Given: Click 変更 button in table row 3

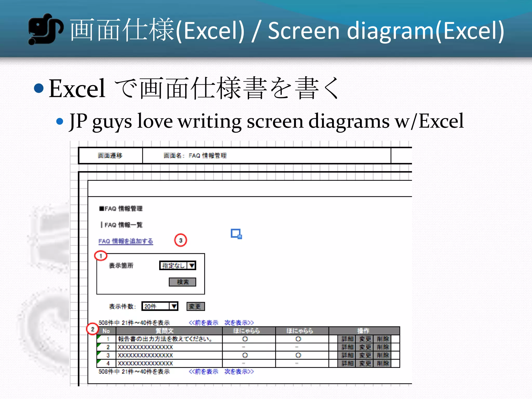Looking at the screenshot, I should tap(365, 355).
